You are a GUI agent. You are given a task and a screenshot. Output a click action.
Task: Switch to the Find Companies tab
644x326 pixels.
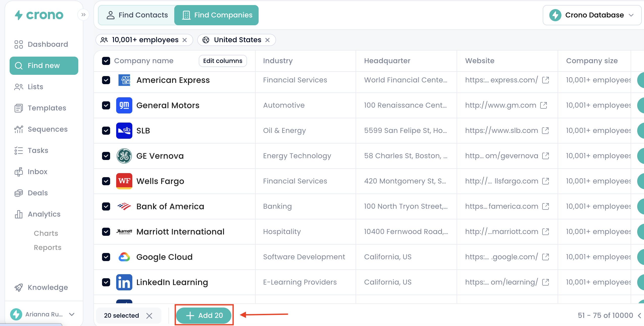pos(217,15)
